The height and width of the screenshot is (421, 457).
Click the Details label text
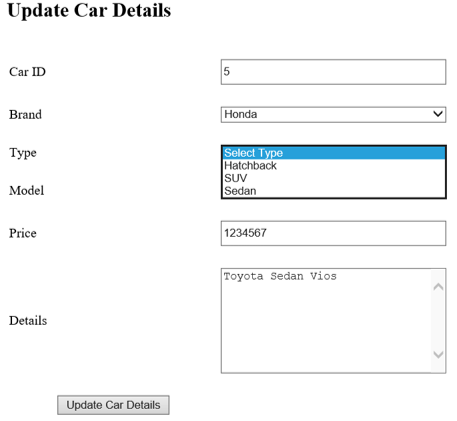[28, 320]
